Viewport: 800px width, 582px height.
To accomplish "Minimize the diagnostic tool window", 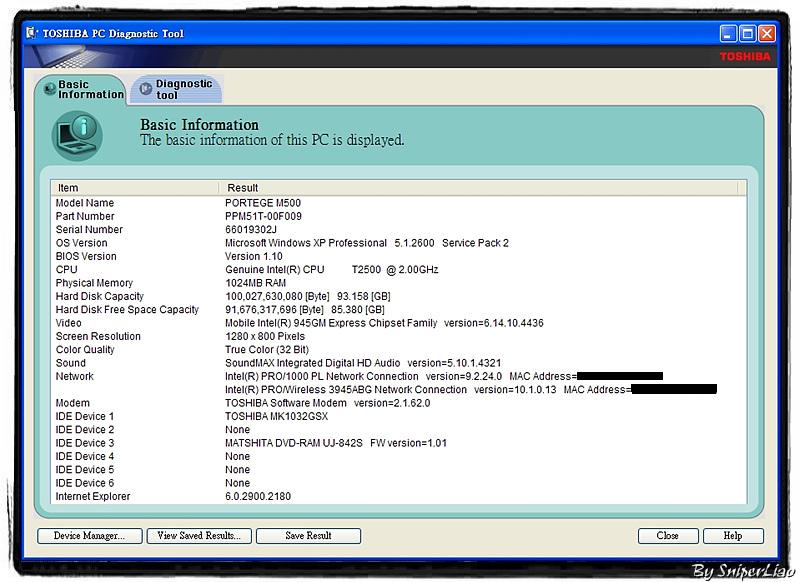I will (728, 34).
